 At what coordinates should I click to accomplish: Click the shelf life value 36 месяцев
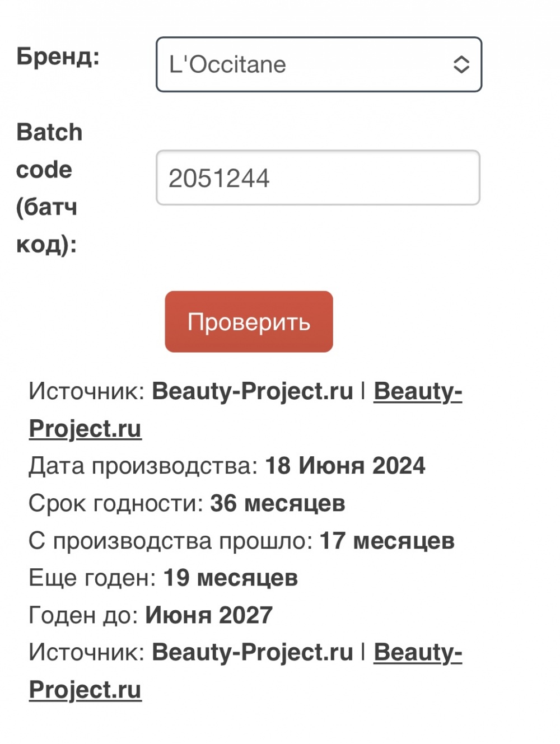coord(277,503)
